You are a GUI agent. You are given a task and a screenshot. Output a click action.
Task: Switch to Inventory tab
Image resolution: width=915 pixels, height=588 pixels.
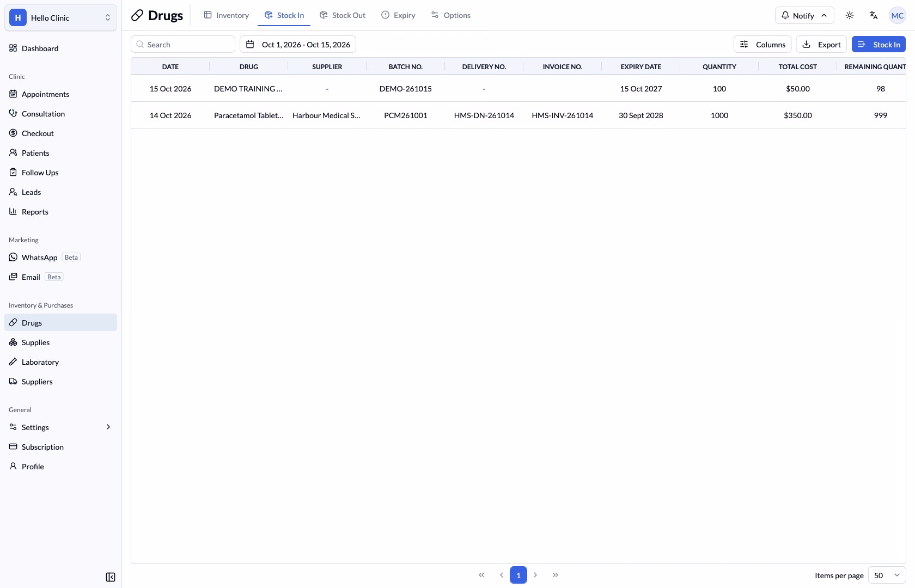227,15
